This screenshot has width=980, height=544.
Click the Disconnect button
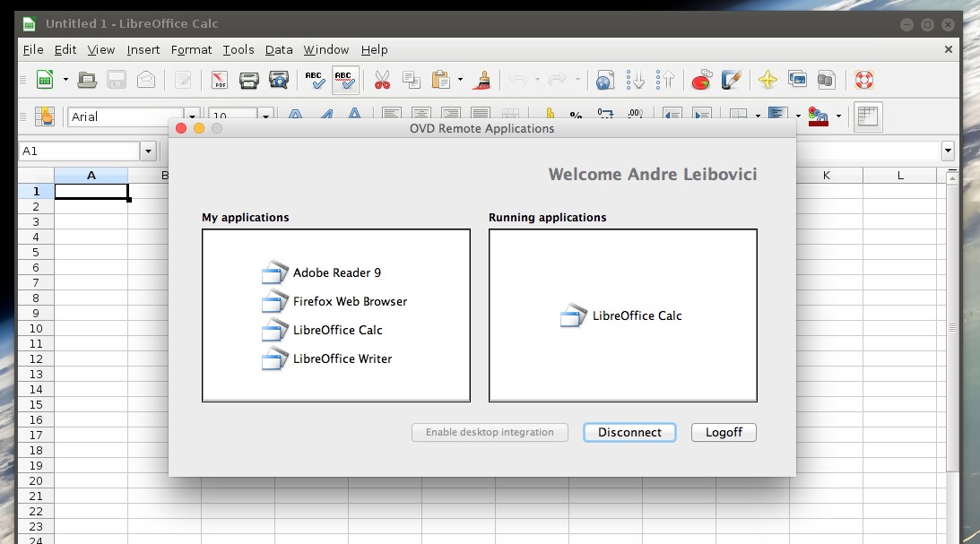(629, 432)
